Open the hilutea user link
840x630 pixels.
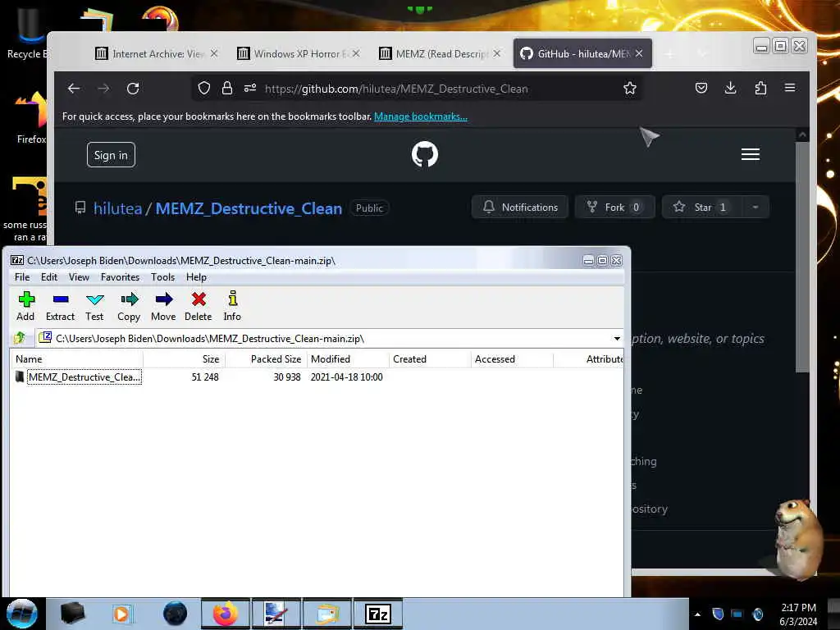point(118,208)
